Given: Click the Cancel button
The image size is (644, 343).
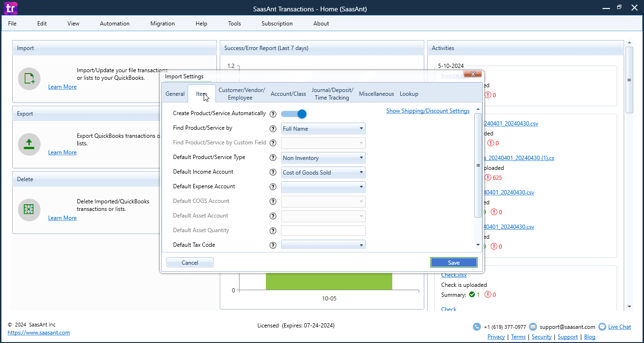Looking at the screenshot, I should [190, 262].
